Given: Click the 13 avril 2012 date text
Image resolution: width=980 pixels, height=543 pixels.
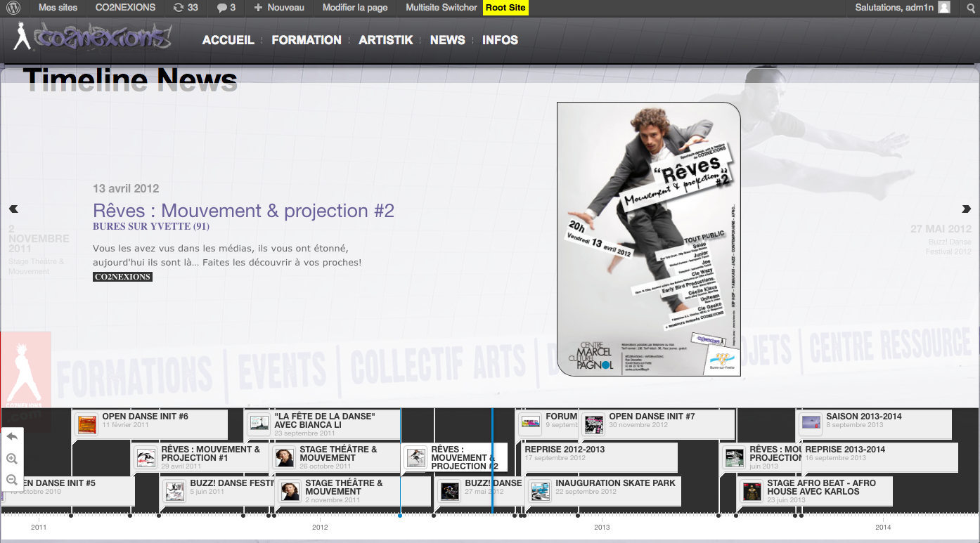Looking at the screenshot, I should [x=126, y=188].
